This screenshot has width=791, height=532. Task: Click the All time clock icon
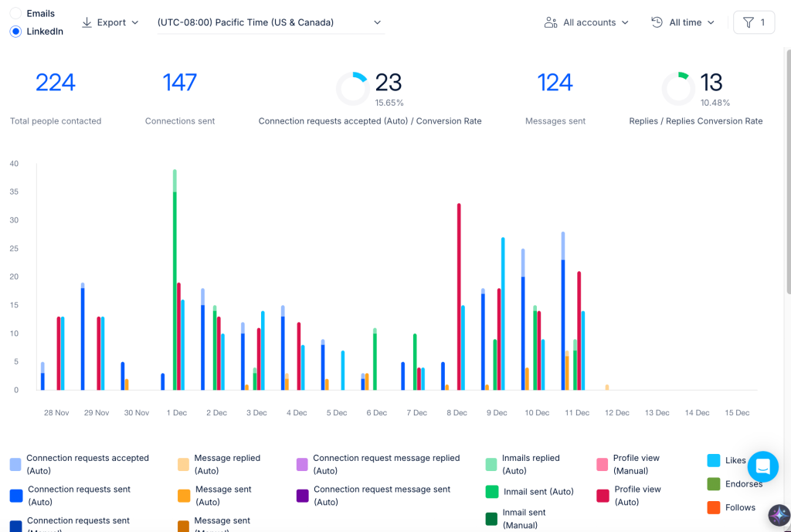click(657, 22)
